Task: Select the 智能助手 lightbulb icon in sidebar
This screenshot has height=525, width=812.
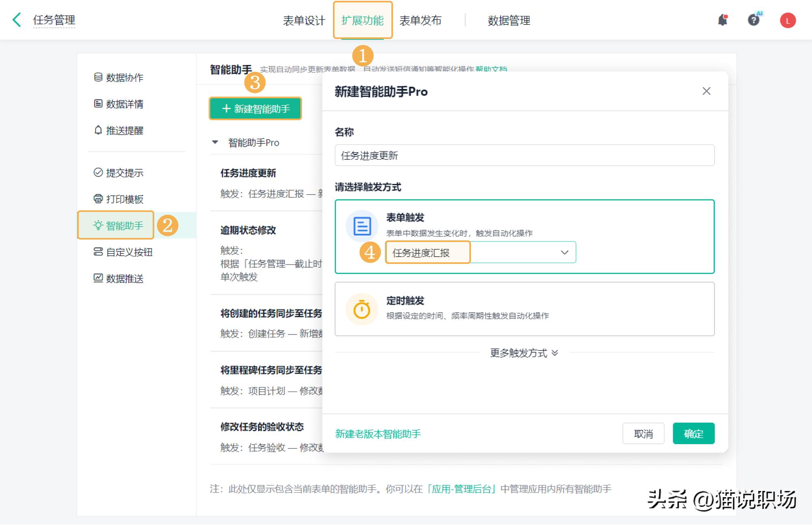Action: coord(97,225)
